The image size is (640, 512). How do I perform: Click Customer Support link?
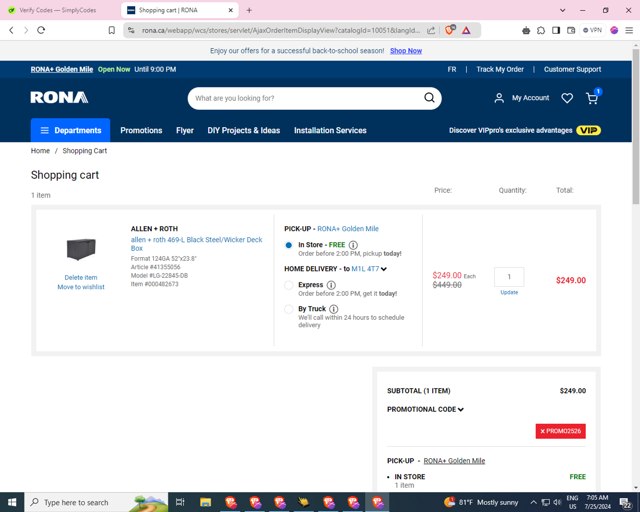click(572, 69)
